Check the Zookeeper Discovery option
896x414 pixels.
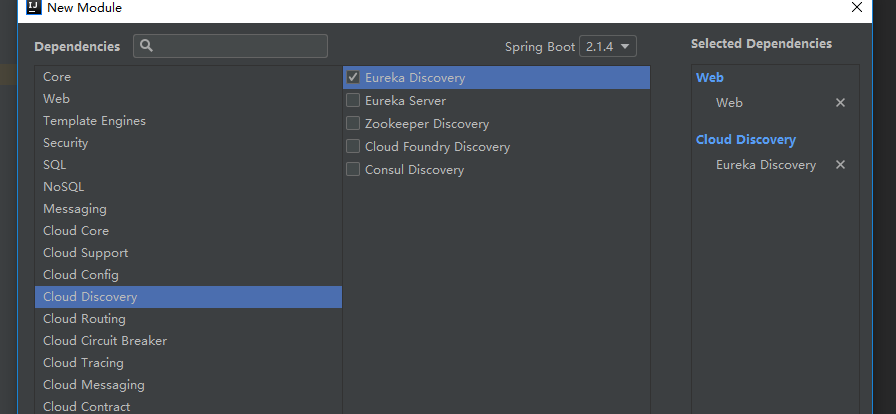pos(353,124)
